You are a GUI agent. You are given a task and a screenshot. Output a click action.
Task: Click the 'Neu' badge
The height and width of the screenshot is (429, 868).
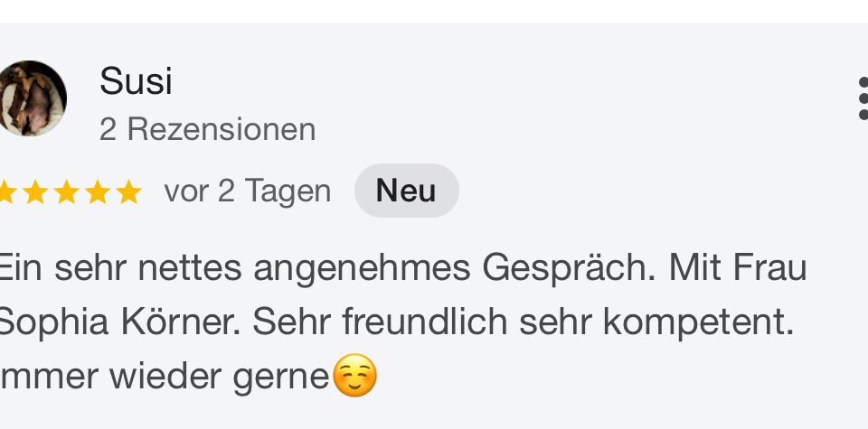point(406,191)
